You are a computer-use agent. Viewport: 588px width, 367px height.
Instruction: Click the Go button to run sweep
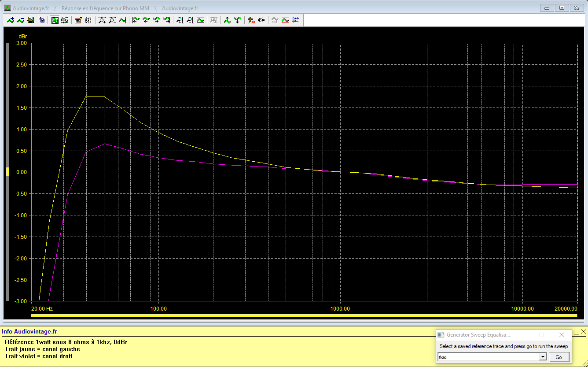[559, 357]
